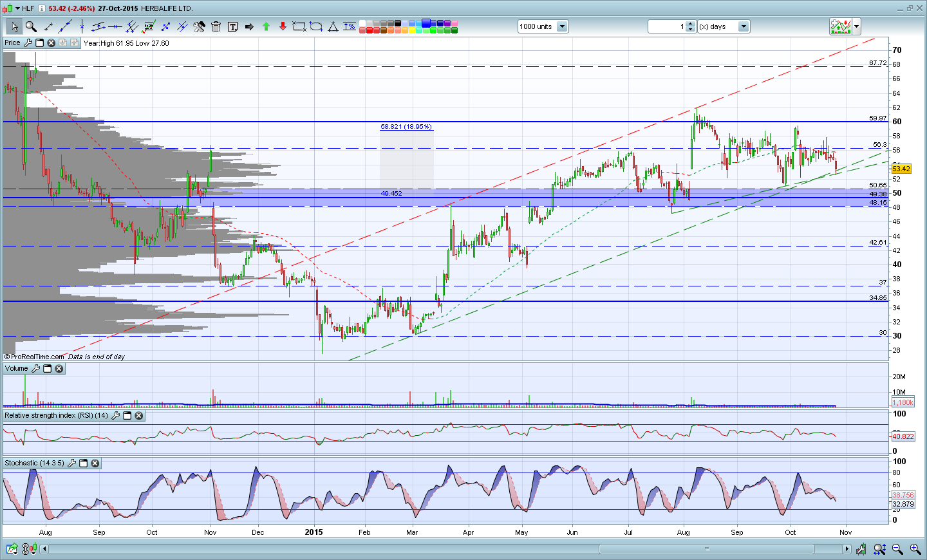Maximize the RSI indicator panel
Viewport: 927px width, 560px height.
click(x=127, y=416)
